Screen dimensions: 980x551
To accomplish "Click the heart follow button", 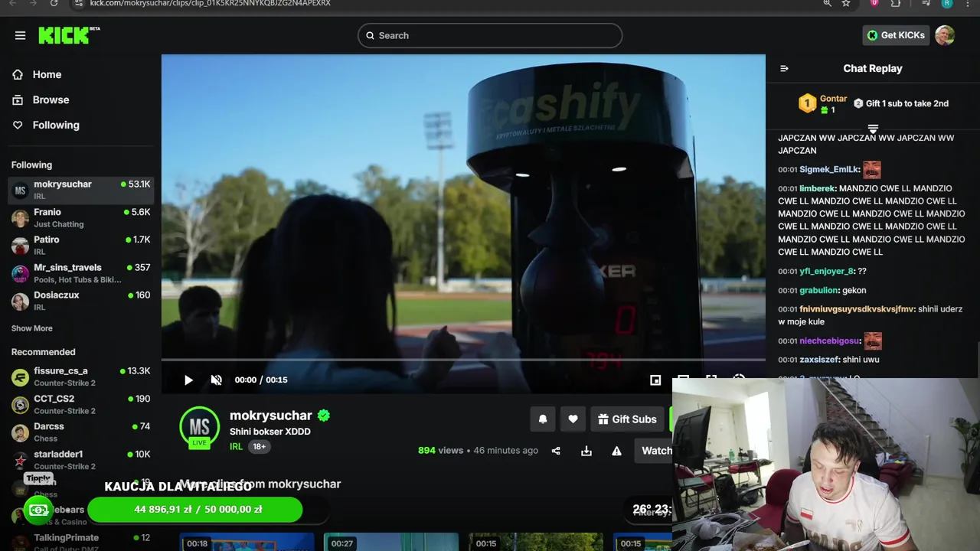I will click(573, 419).
